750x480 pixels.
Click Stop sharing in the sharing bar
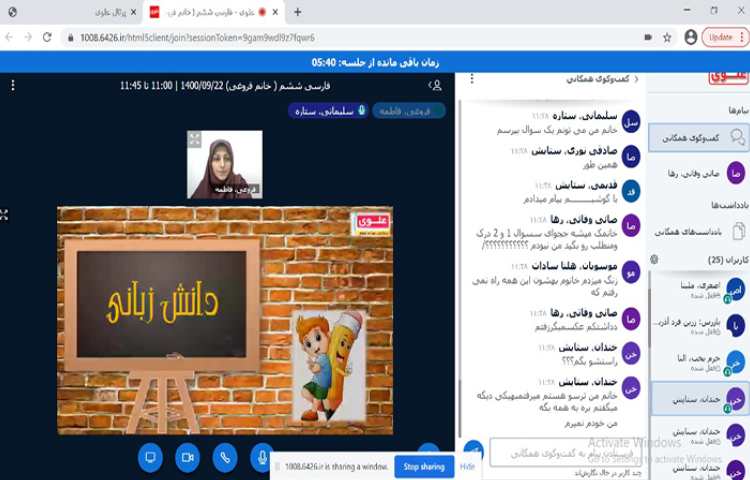point(424,466)
